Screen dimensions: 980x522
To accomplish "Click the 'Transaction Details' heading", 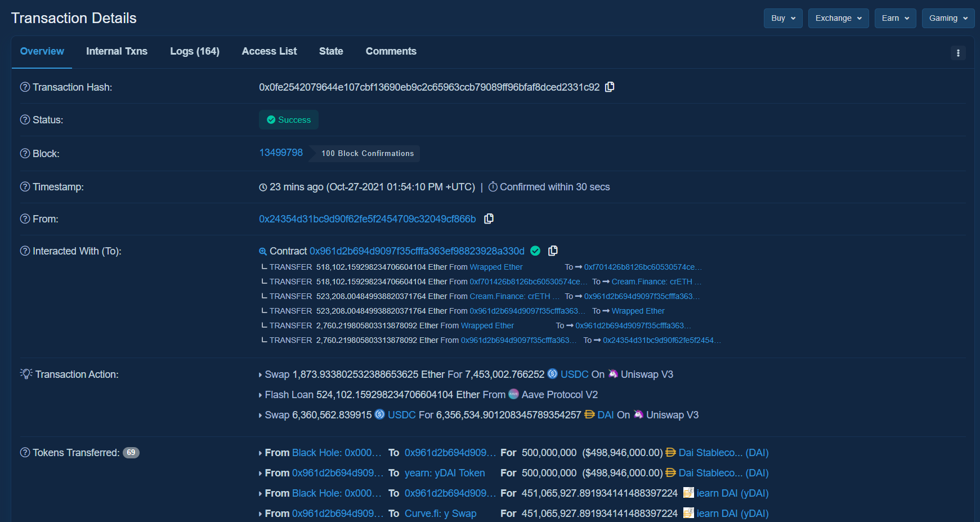I will [x=74, y=18].
